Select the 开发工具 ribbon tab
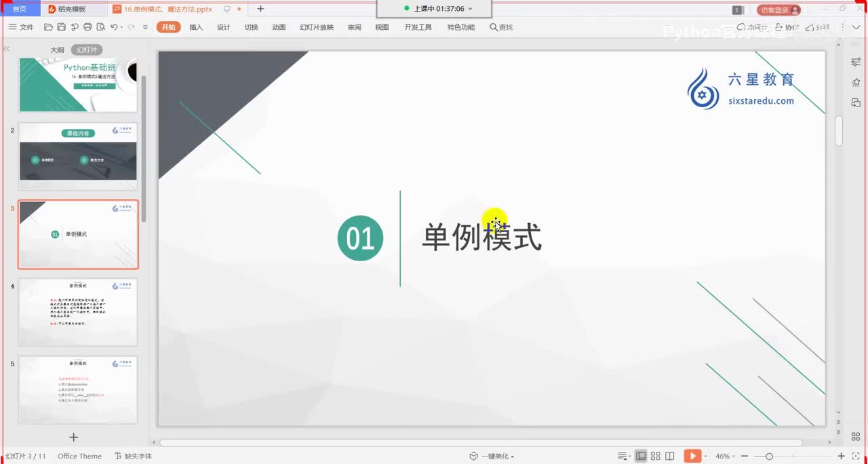This screenshot has width=868, height=464. tap(418, 27)
